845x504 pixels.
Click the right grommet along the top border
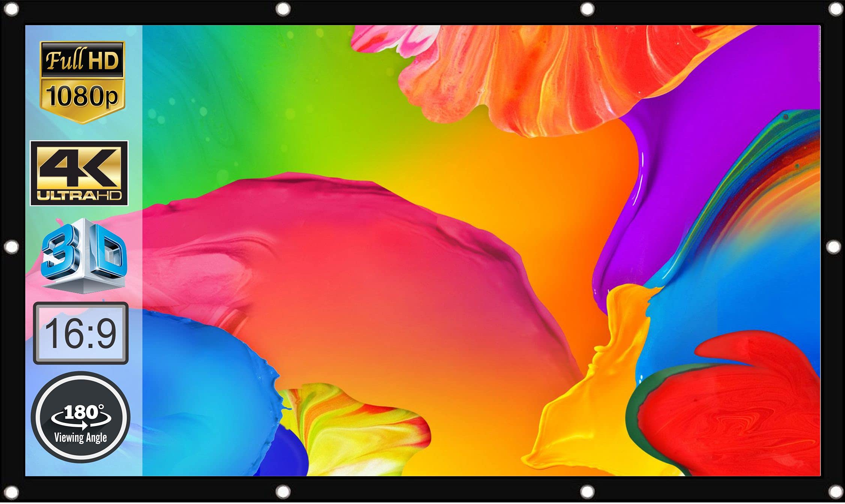click(x=587, y=9)
